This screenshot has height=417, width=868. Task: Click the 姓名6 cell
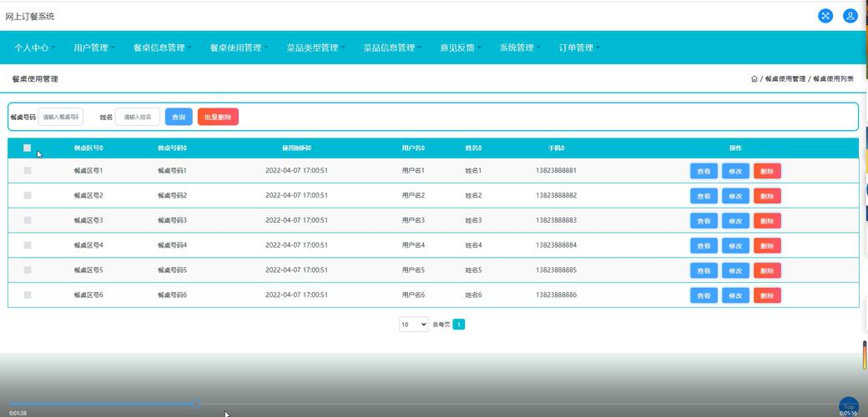[x=473, y=294]
